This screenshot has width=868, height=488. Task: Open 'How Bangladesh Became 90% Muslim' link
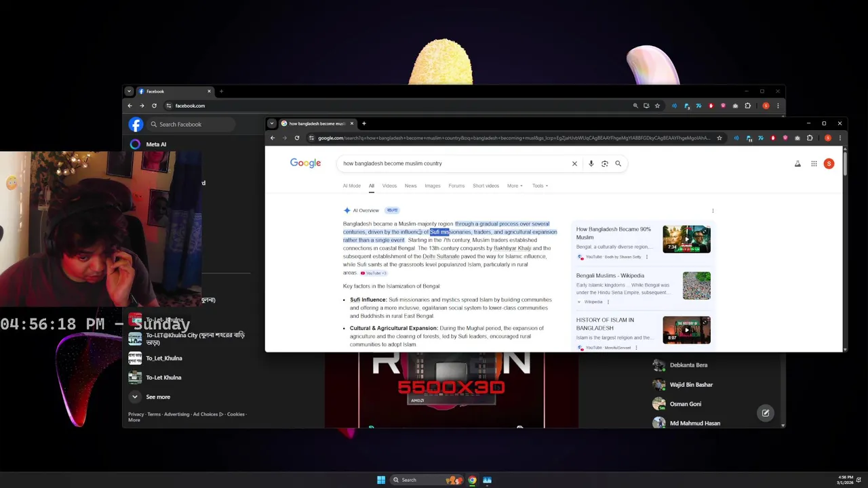tap(613, 233)
